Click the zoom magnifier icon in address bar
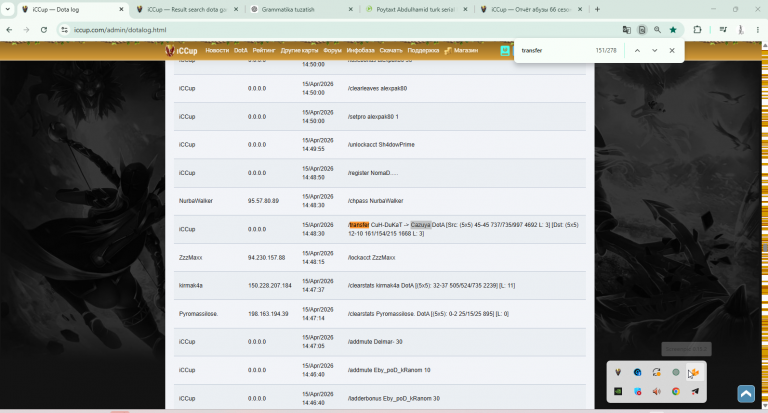The image size is (768, 413). (657, 30)
